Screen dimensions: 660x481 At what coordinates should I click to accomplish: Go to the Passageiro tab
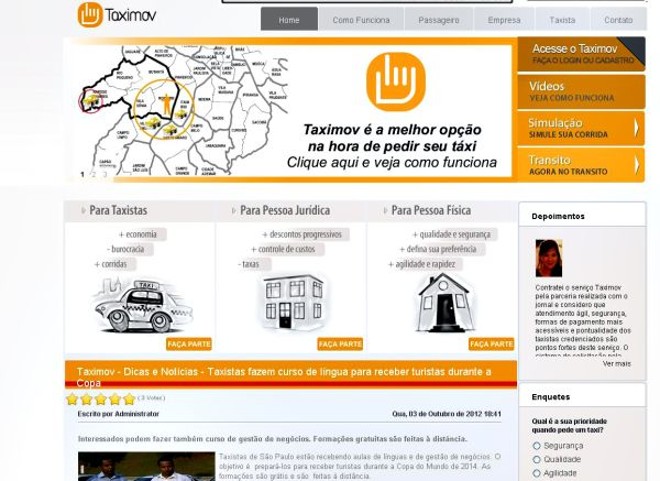pos(439,19)
